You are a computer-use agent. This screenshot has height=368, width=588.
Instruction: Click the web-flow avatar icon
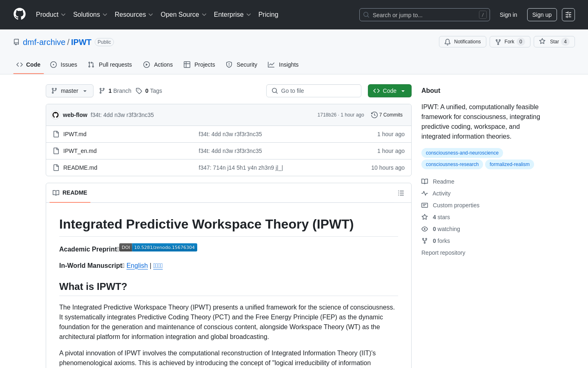click(x=56, y=115)
